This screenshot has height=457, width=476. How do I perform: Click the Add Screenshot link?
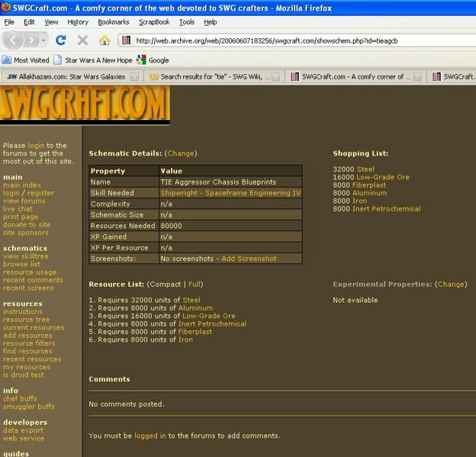(249, 259)
